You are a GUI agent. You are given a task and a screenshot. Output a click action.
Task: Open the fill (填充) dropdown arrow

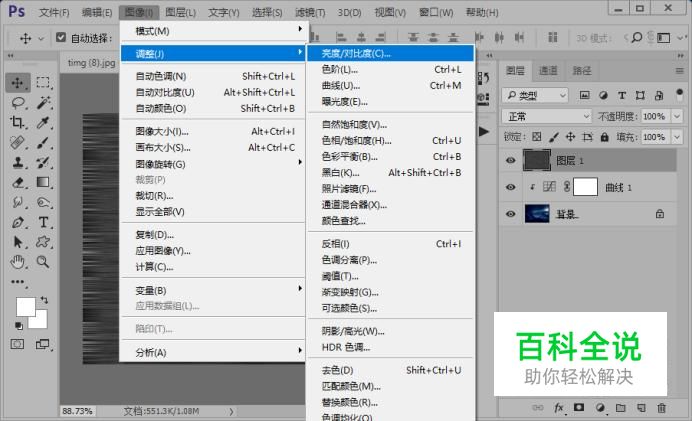pyautogui.click(x=677, y=137)
